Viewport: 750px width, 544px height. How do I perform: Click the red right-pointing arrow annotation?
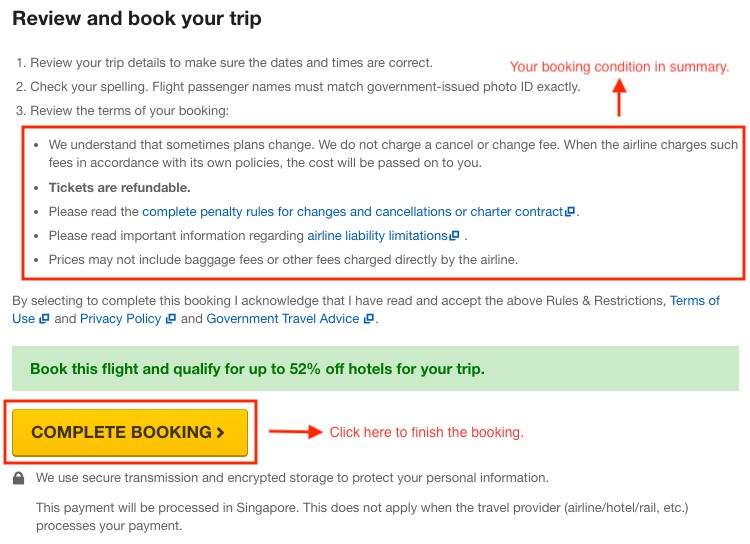[x=296, y=432]
